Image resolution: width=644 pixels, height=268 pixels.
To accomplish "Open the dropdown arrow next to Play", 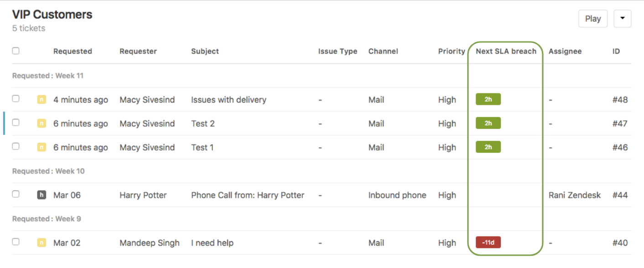I will [x=623, y=19].
